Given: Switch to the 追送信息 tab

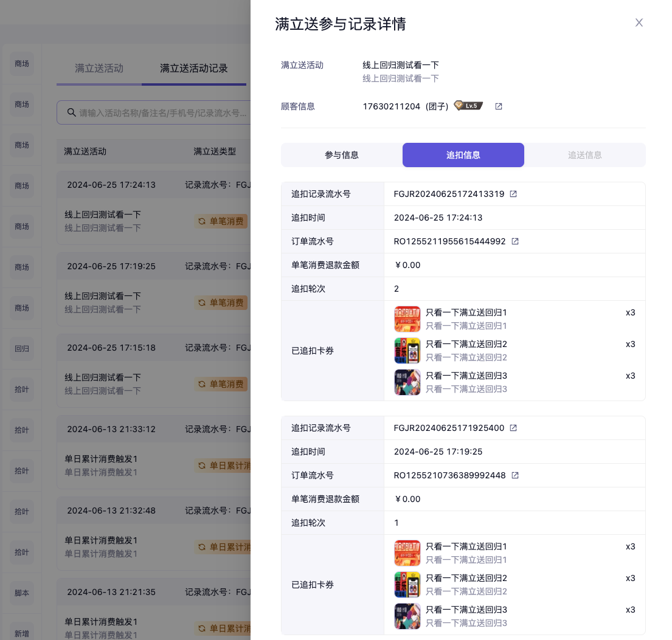Looking at the screenshot, I should click(585, 155).
